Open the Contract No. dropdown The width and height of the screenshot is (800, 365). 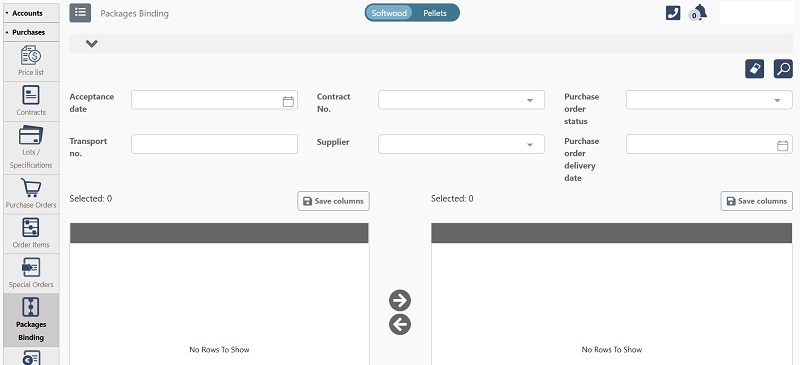[x=461, y=100]
